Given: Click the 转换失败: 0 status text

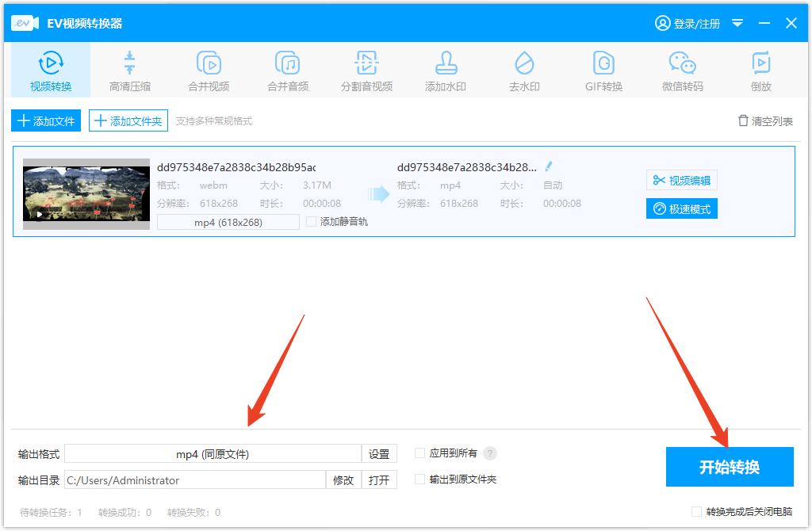Looking at the screenshot, I should pyautogui.click(x=193, y=512).
